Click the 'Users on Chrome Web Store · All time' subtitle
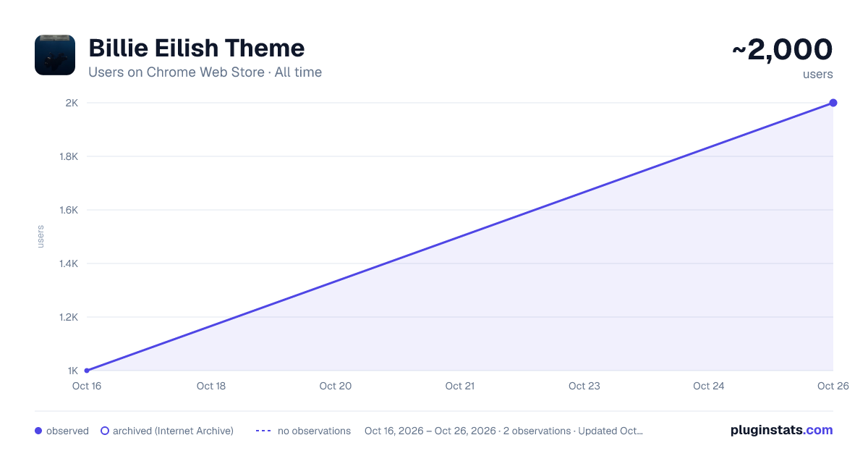This screenshot has width=868, height=456. [x=205, y=72]
